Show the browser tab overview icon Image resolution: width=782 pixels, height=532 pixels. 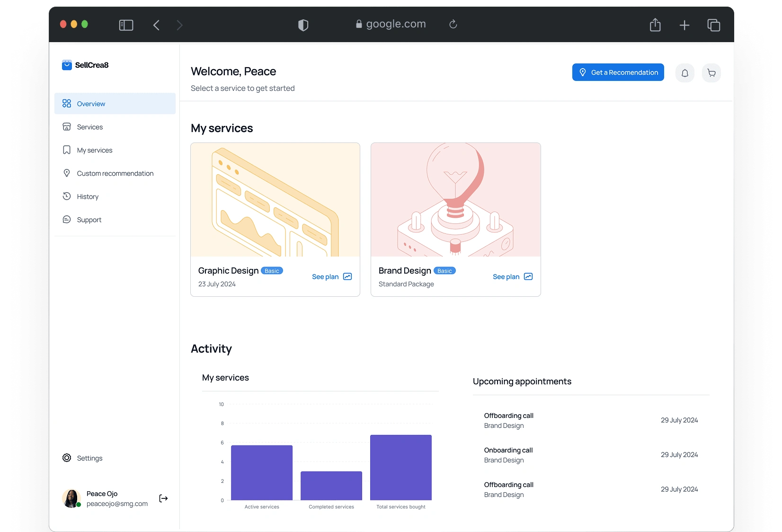point(713,25)
